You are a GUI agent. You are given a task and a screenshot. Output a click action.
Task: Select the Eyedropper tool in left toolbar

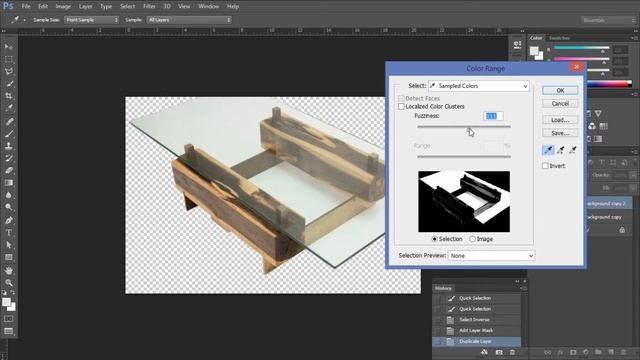(9, 108)
